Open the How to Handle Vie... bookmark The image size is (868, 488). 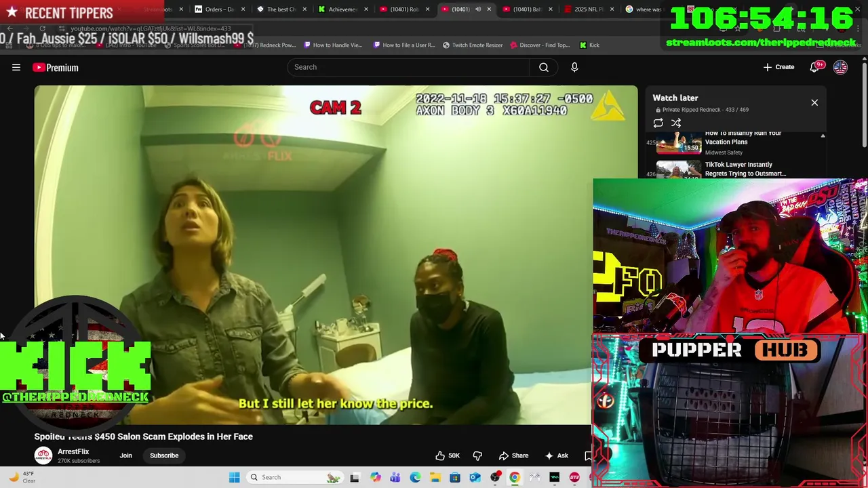(333, 45)
